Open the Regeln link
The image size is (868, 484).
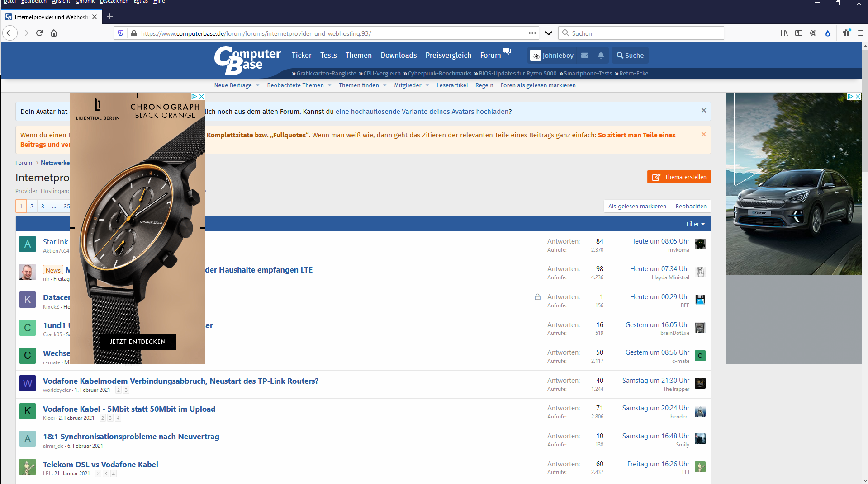click(x=484, y=85)
